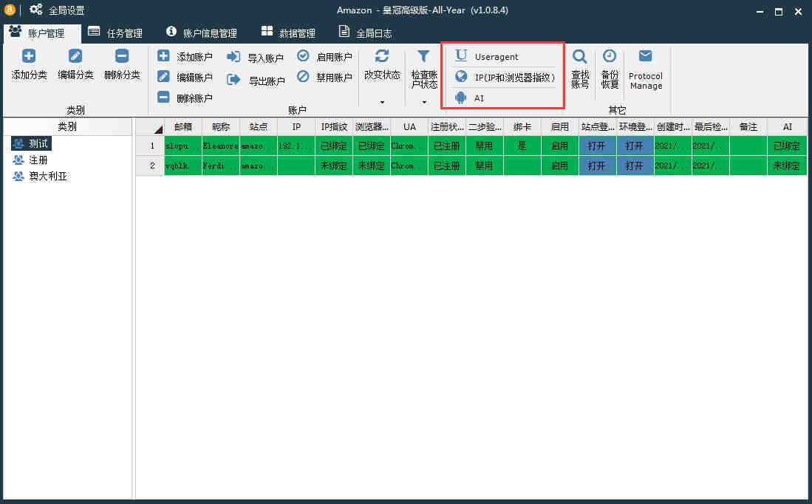Click the 创建时 column header
The width and height of the screenshot is (812, 504).
tap(672, 127)
